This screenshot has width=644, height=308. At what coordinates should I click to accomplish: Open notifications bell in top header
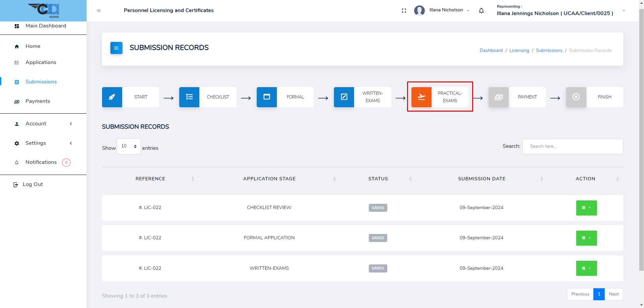click(481, 10)
